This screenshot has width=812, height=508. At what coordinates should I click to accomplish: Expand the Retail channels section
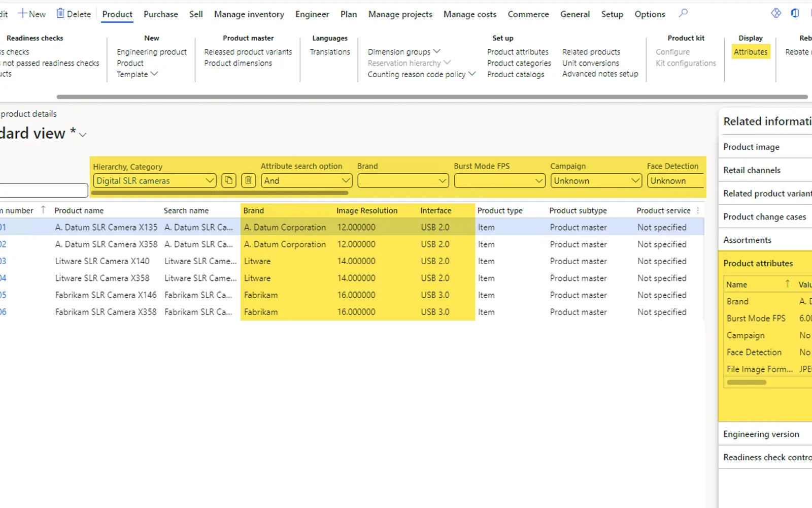tap(765, 170)
